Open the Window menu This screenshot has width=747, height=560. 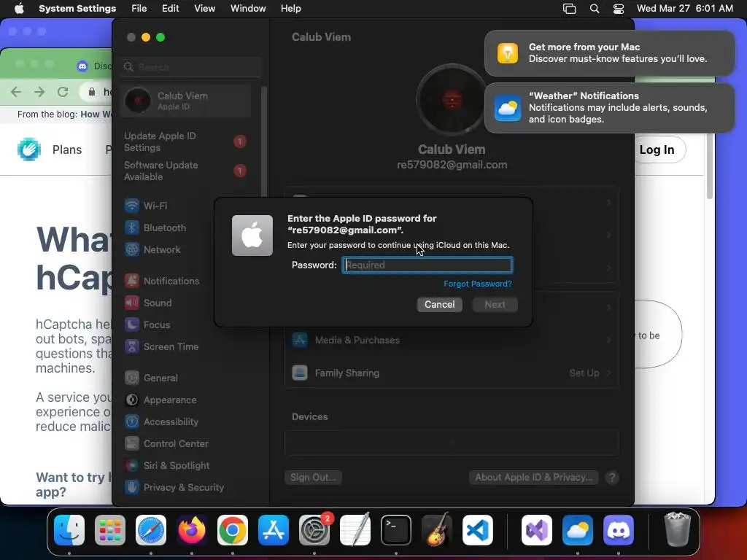click(x=248, y=9)
